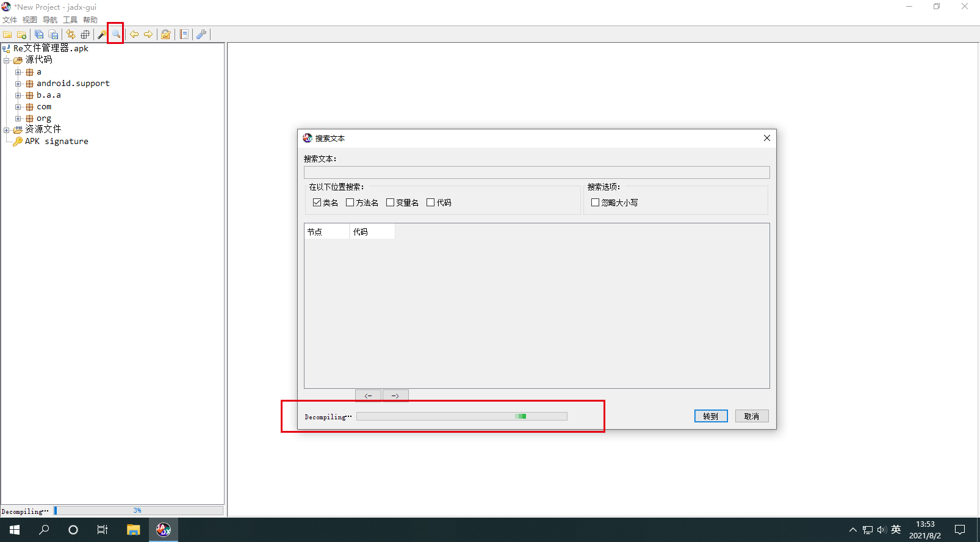Click the magnifier text search toolbar icon
980x542 pixels.
[x=116, y=34]
